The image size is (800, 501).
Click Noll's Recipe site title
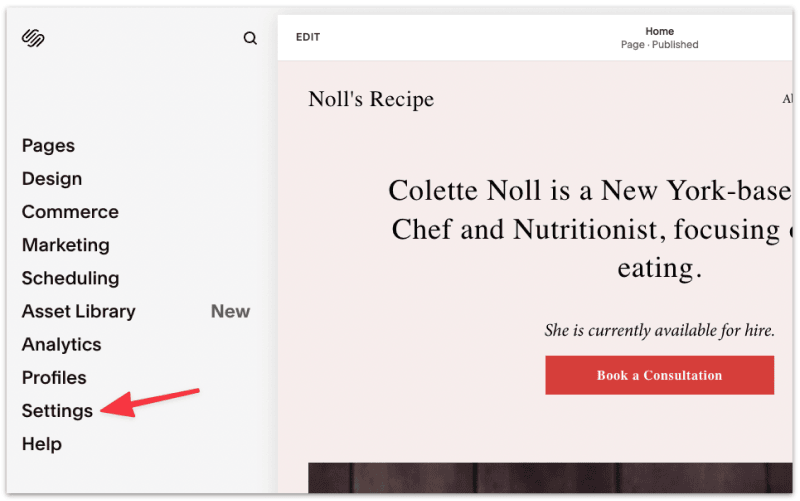[x=371, y=99]
